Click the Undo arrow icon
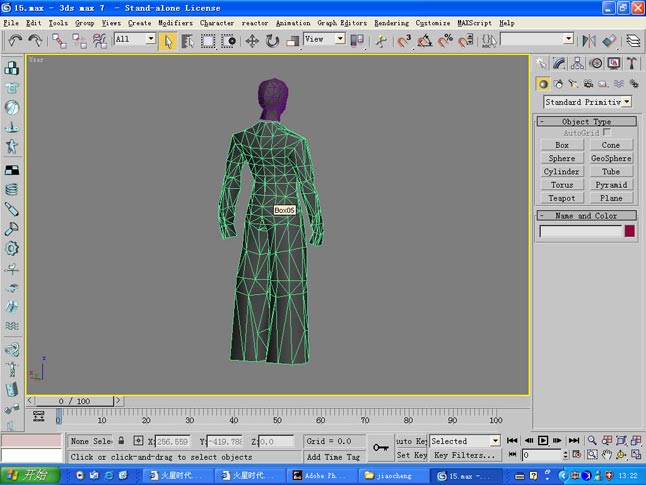The image size is (646, 485). [x=15, y=40]
